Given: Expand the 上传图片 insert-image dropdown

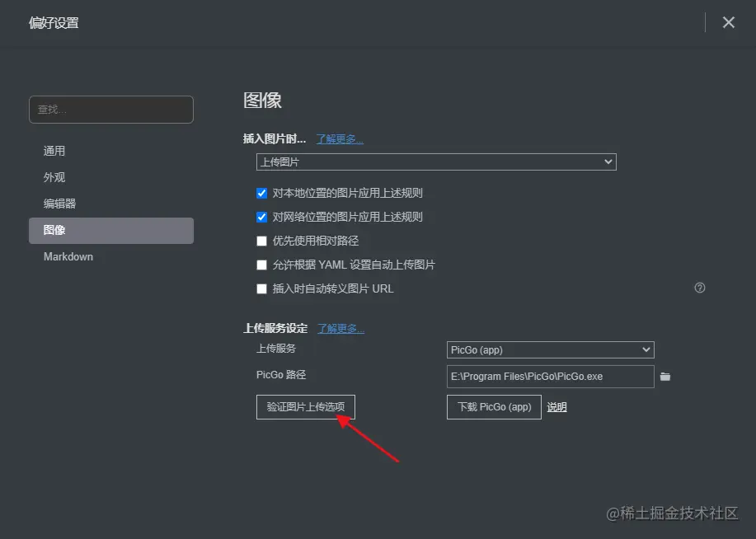Looking at the screenshot, I should pos(436,162).
